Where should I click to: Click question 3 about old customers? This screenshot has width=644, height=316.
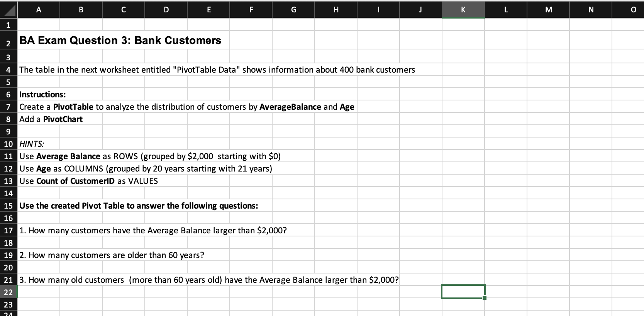(209, 280)
